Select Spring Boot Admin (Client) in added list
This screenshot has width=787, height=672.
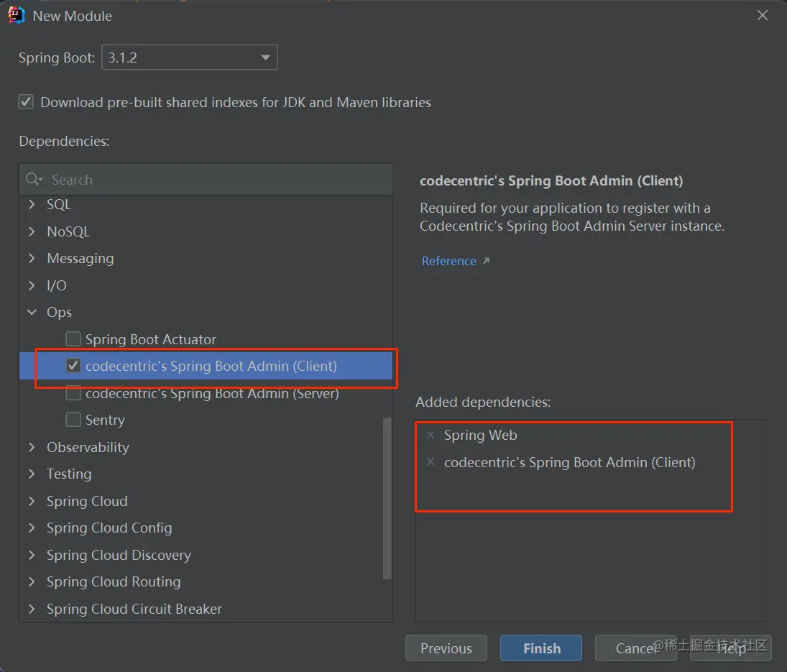(570, 462)
